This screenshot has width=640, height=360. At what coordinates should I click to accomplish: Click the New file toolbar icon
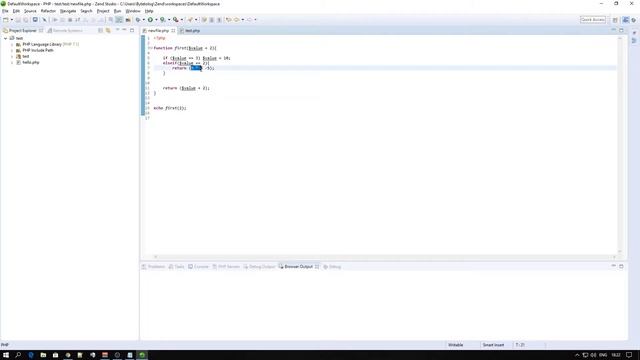coord(5,20)
